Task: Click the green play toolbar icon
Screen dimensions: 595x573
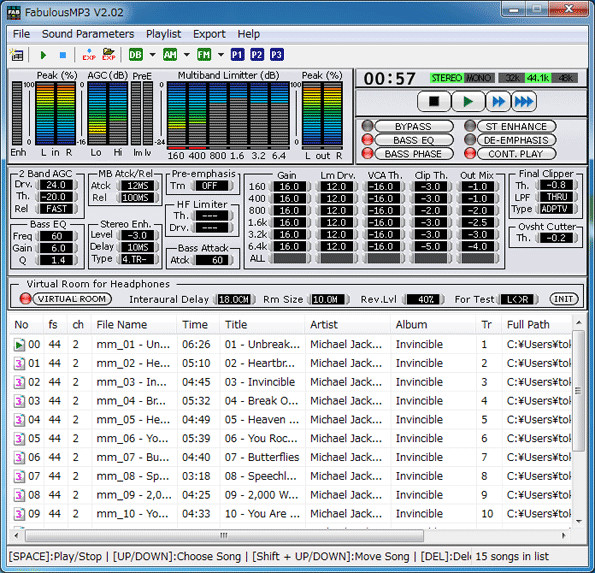Action: (x=43, y=55)
